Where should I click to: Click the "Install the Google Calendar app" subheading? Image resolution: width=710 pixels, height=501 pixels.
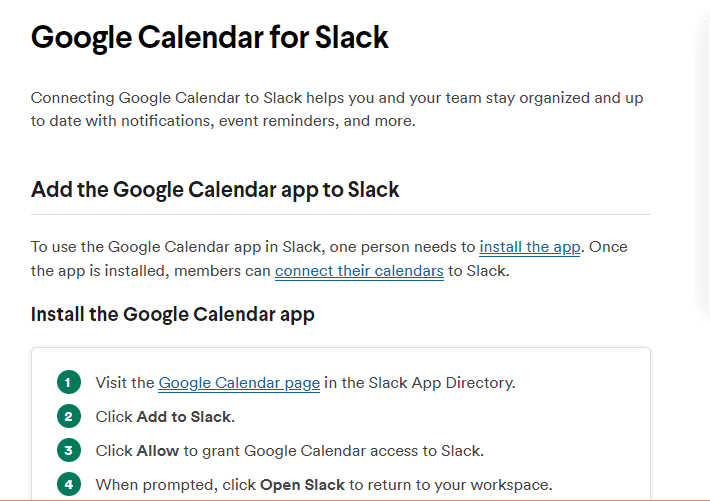pos(173,315)
